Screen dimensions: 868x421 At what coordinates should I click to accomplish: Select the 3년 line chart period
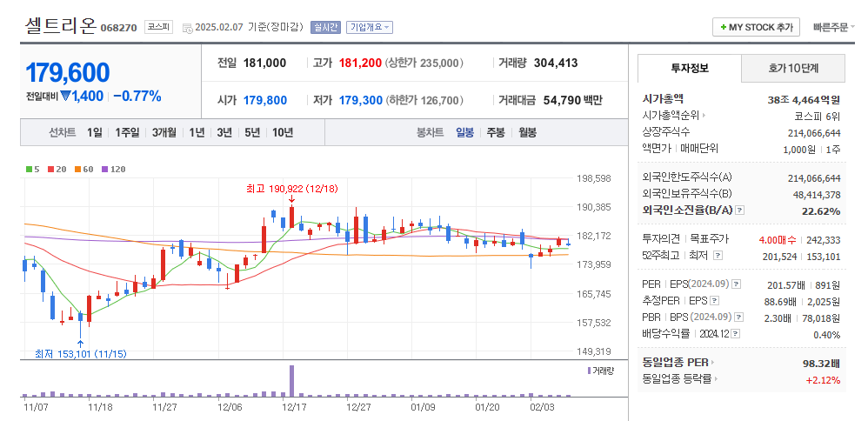[x=224, y=132]
